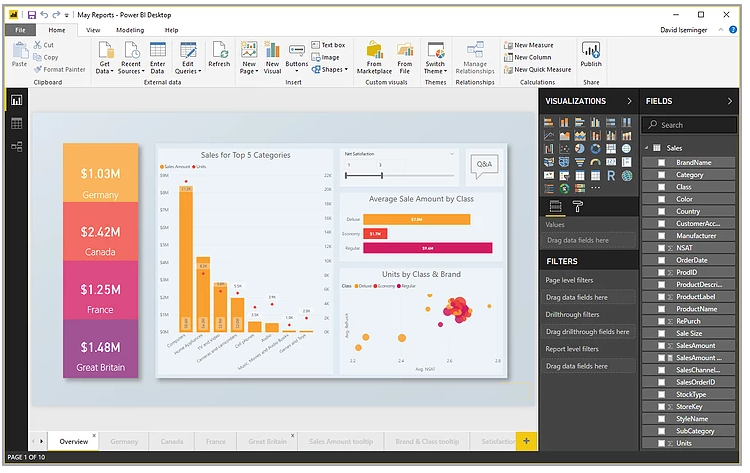
Task: Click the Save icon in title bar
Action: point(32,15)
